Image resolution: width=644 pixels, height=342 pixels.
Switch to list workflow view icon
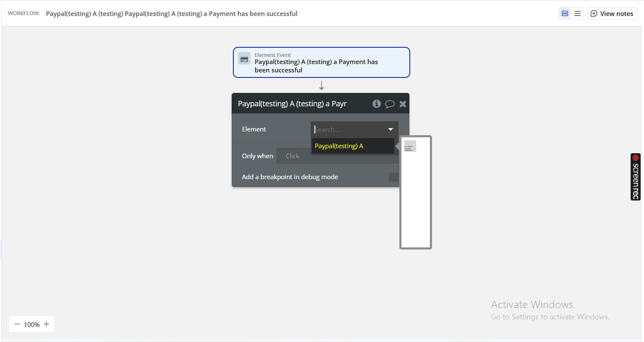(x=578, y=13)
